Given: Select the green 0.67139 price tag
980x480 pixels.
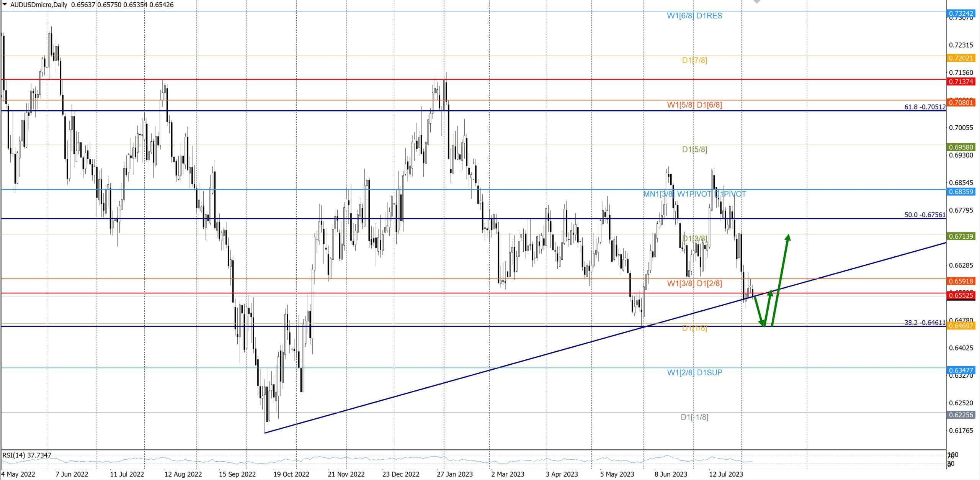Looking at the screenshot, I should click(x=961, y=236).
